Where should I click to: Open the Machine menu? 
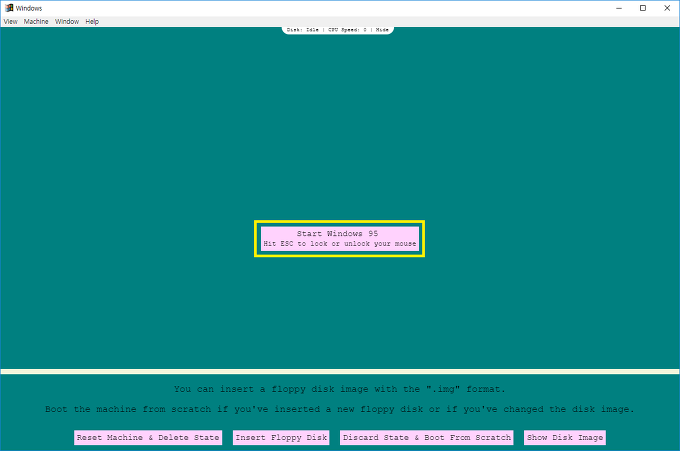click(x=36, y=21)
